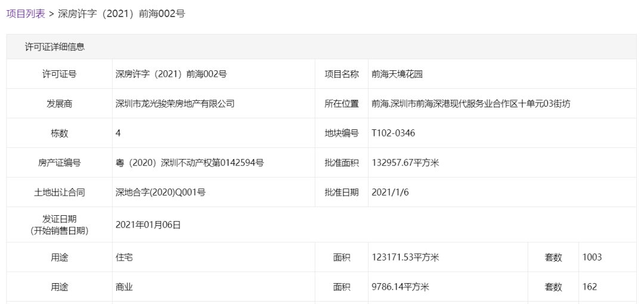The width and height of the screenshot is (644, 304).
Task: Select 粤（2020）深圳不动产权第0142594号 value
Action: (190, 163)
